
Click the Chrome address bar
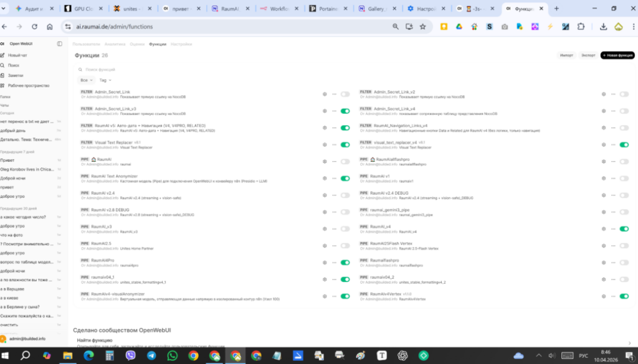228,26
